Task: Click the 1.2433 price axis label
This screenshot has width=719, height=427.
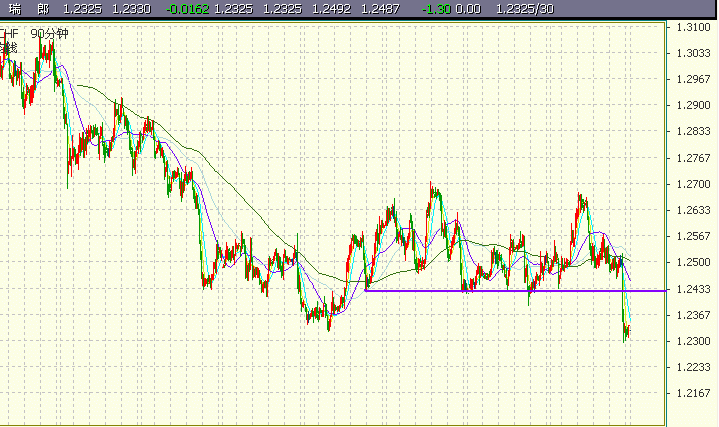Action: click(693, 289)
